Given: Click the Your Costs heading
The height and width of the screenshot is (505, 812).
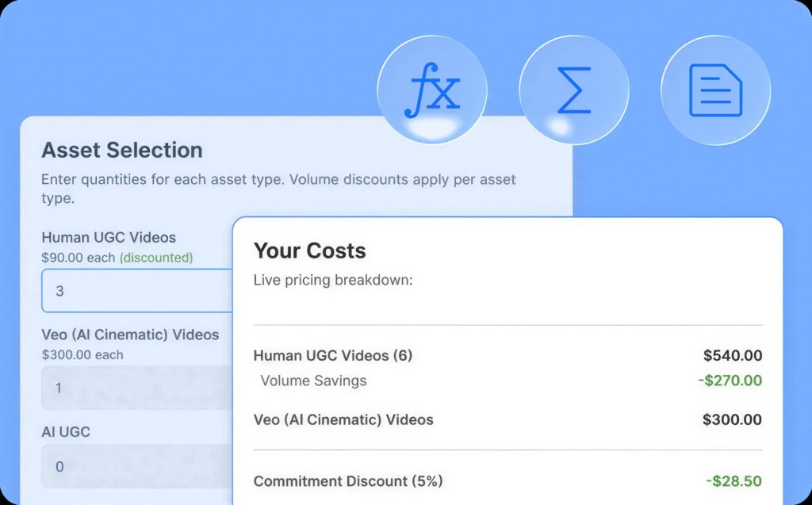Looking at the screenshot, I should (x=309, y=251).
